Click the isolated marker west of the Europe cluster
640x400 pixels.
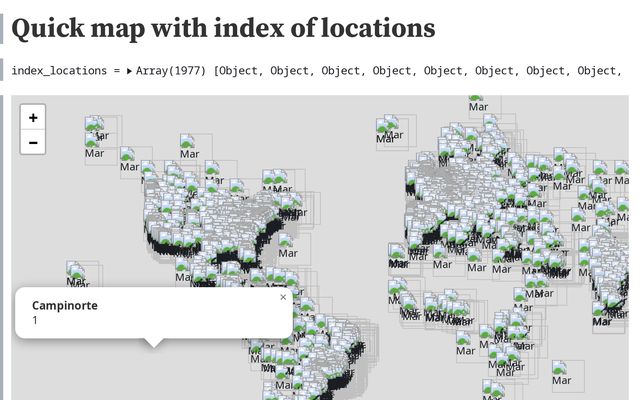tap(386, 127)
